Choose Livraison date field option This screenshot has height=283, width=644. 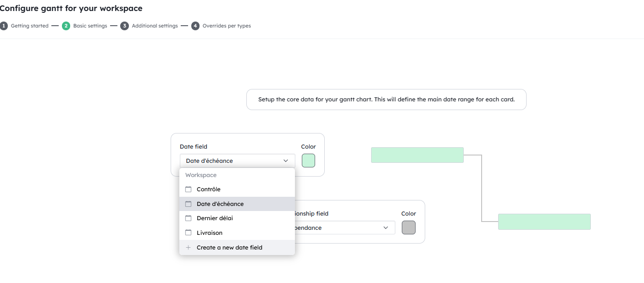pyautogui.click(x=210, y=233)
